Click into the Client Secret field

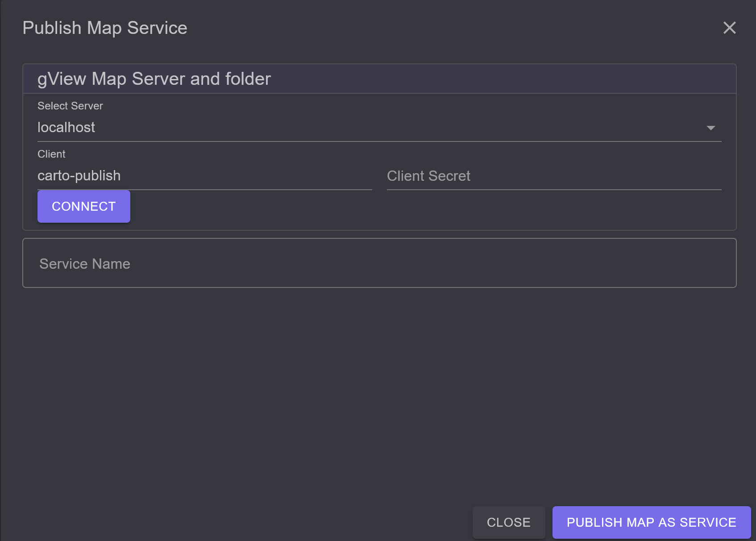554,175
